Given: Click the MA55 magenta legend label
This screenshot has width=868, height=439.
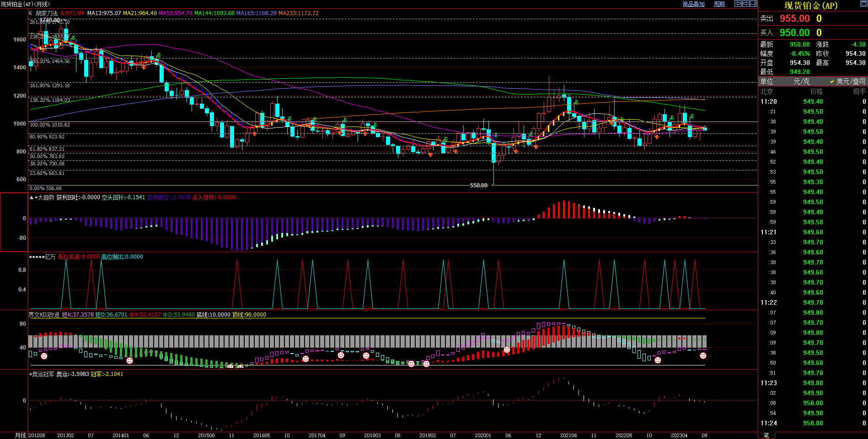Looking at the screenshot, I should pos(176,13).
